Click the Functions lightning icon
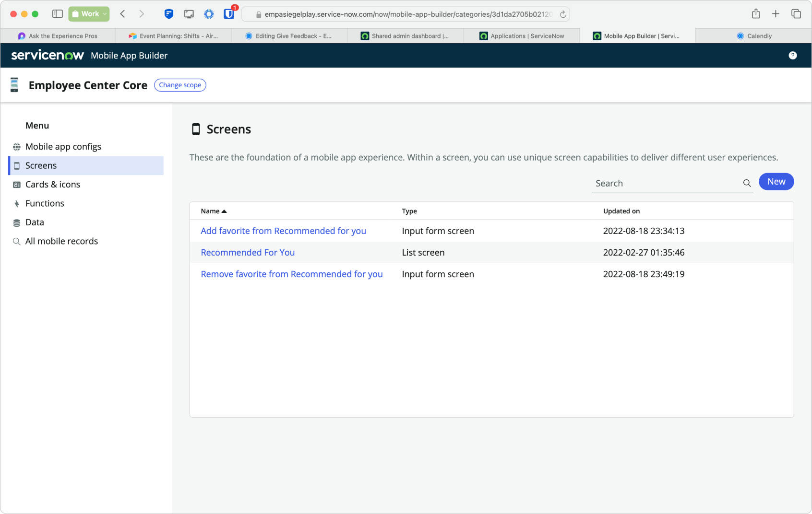This screenshot has width=812, height=514. coord(17,204)
